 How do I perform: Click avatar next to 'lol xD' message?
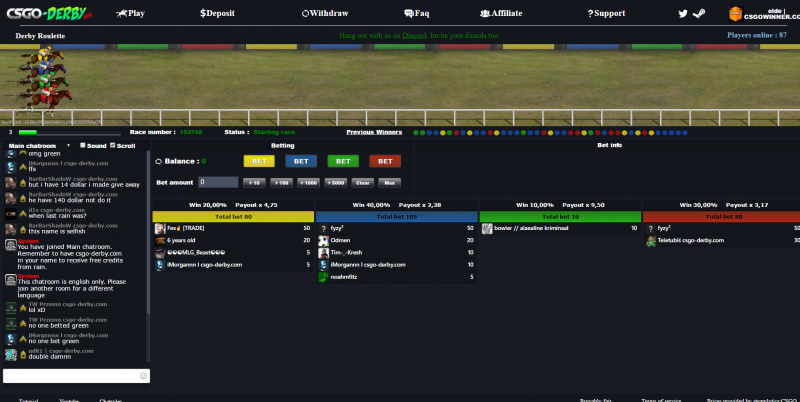click(10, 307)
